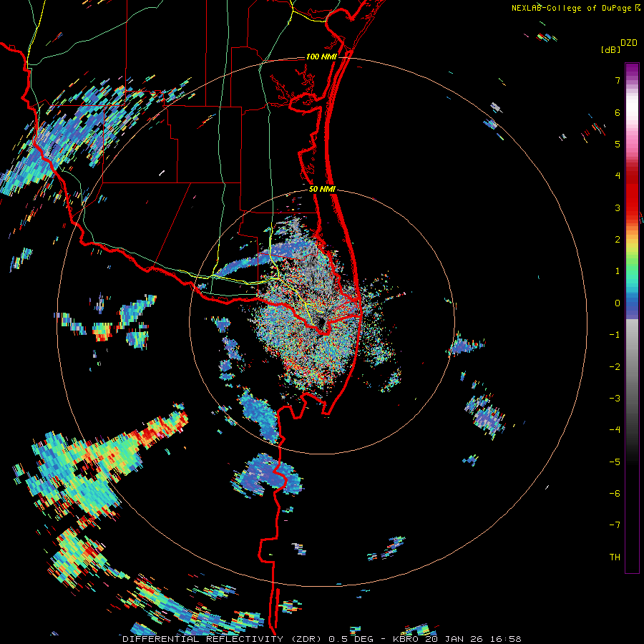Click the 4 value on the color scale
This screenshot has height=644, width=644.
point(618,175)
